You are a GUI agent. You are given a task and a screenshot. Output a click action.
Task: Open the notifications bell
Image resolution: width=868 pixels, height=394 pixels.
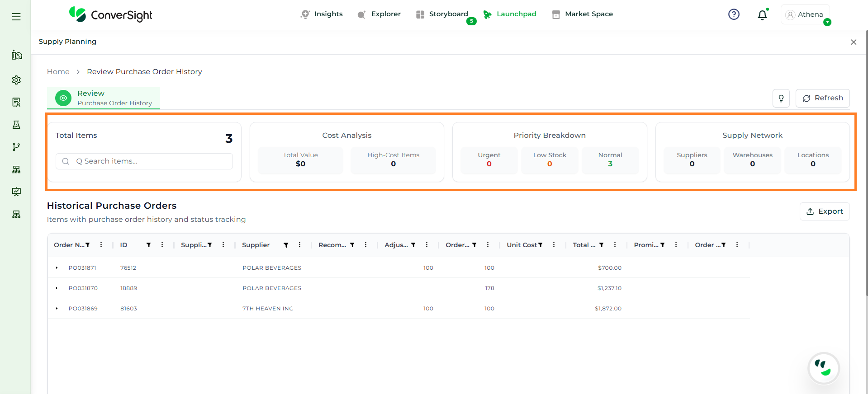click(762, 15)
